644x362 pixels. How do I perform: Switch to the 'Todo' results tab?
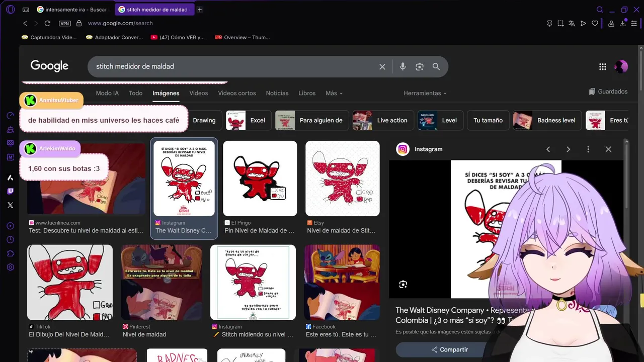click(x=135, y=93)
